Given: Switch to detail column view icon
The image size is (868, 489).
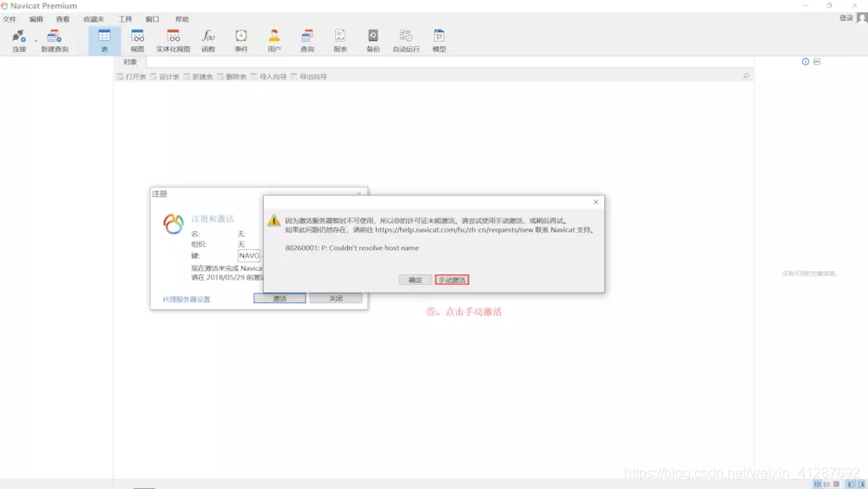Looking at the screenshot, I should click(817, 484).
